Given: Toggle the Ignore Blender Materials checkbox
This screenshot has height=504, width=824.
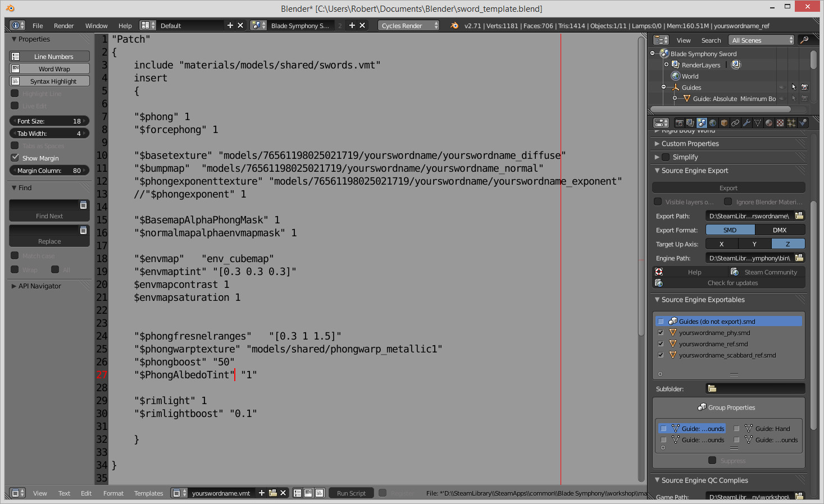Looking at the screenshot, I should click(728, 201).
